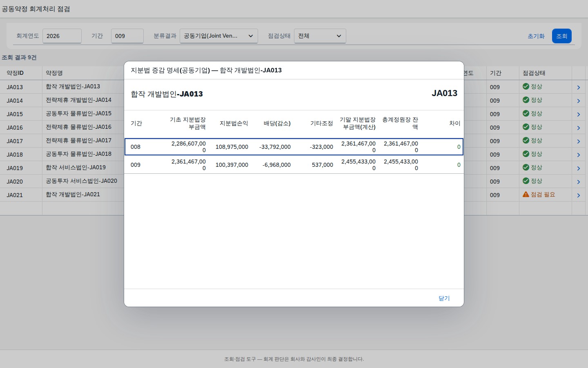Click the 정상 check status for JA018
The image size is (588, 368).
tap(532, 154)
